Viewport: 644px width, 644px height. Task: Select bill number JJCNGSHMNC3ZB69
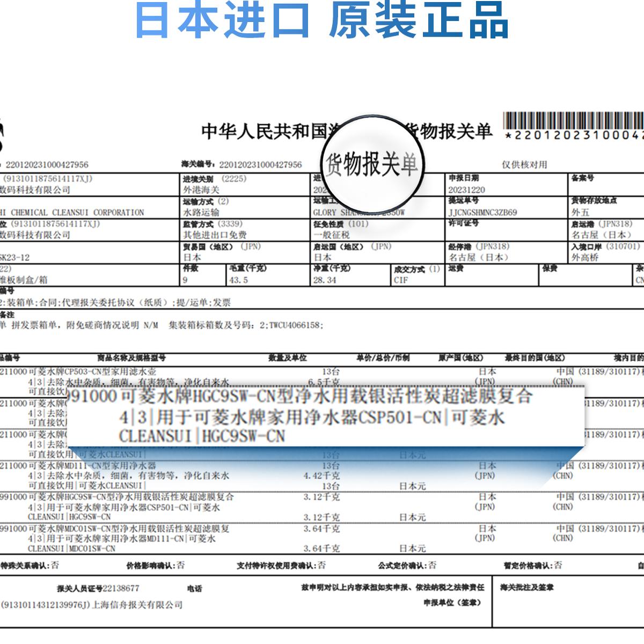point(482,213)
